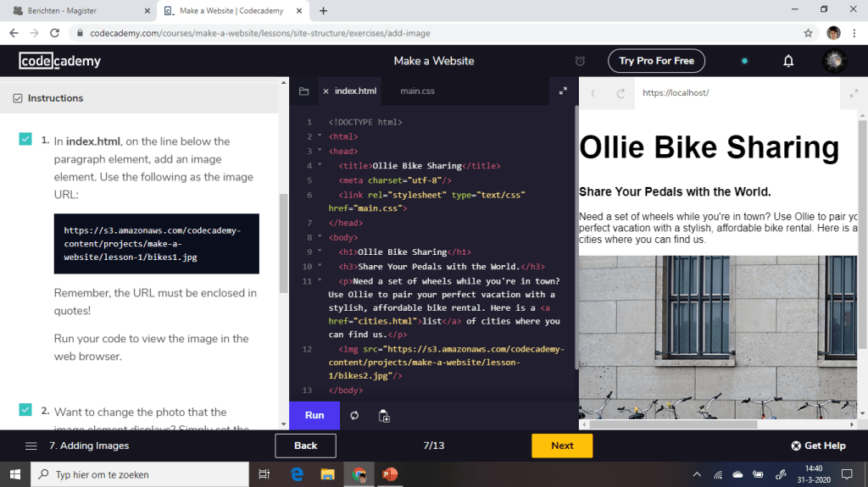Viewport: 868px width, 487px height.
Task: Open the notifications bell
Action: (788, 61)
